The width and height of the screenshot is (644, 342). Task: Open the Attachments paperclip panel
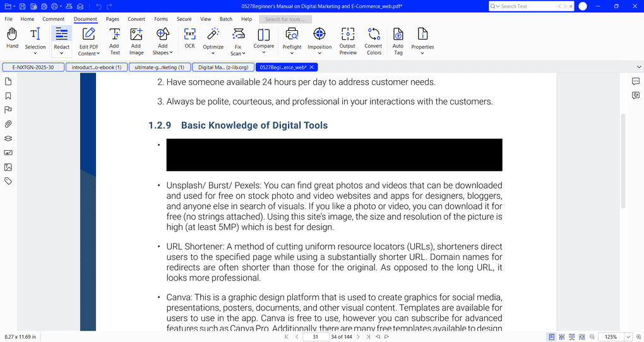[8, 124]
